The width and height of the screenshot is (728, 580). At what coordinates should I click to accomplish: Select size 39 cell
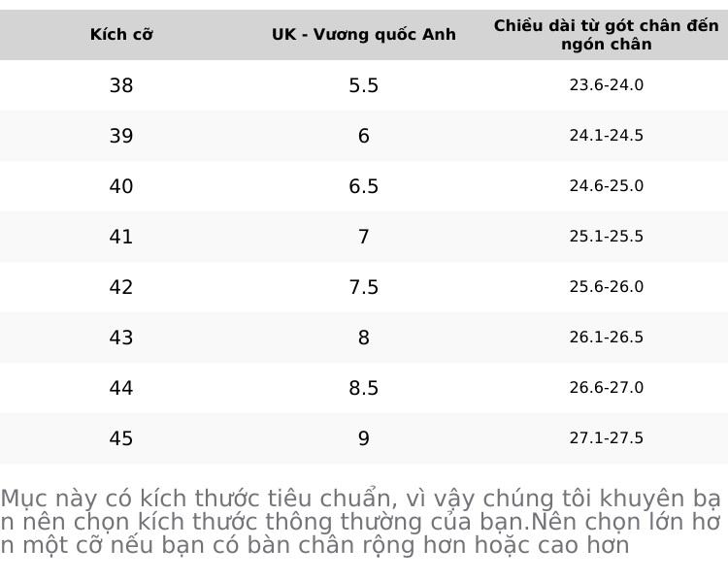(121, 136)
